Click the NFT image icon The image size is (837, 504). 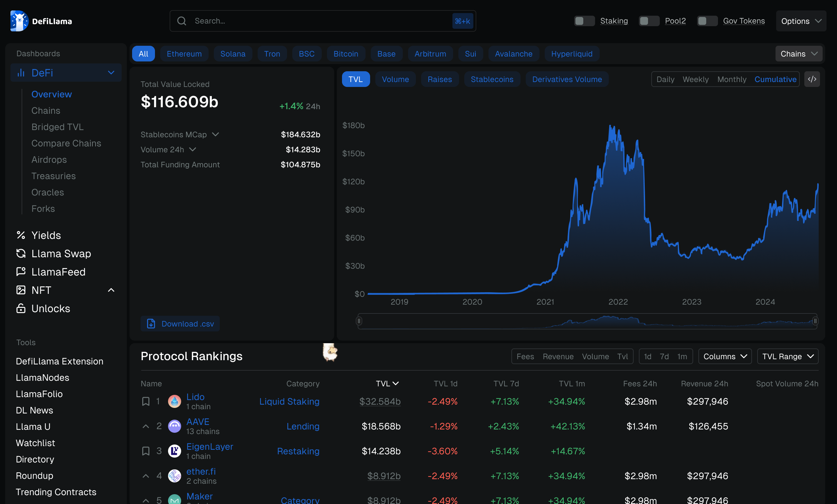tap(21, 290)
